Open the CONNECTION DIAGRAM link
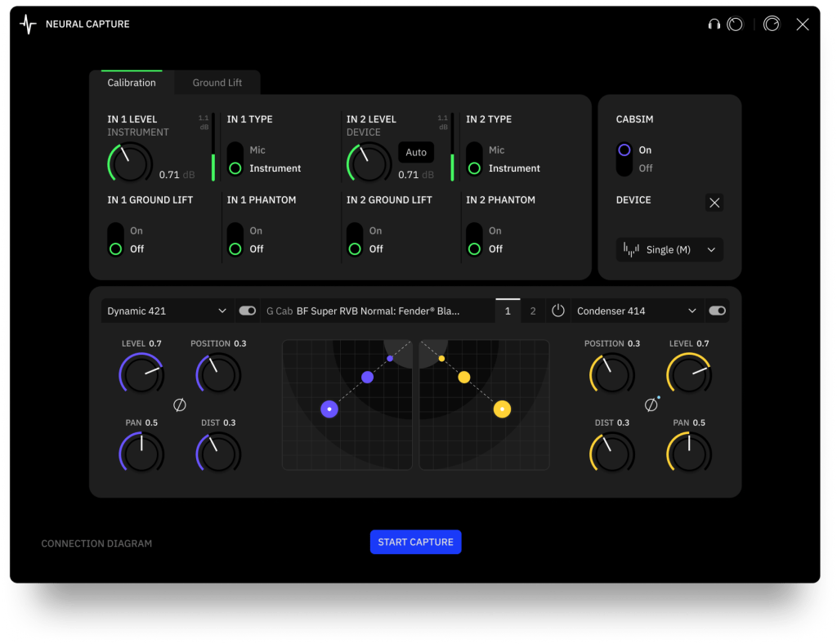The image size is (837, 644). tap(96, 543)
